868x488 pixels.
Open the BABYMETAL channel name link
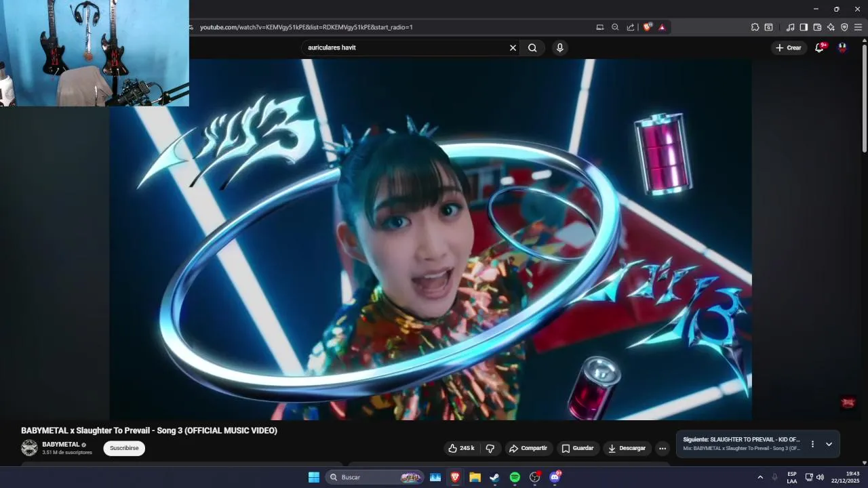pos(60,445)
